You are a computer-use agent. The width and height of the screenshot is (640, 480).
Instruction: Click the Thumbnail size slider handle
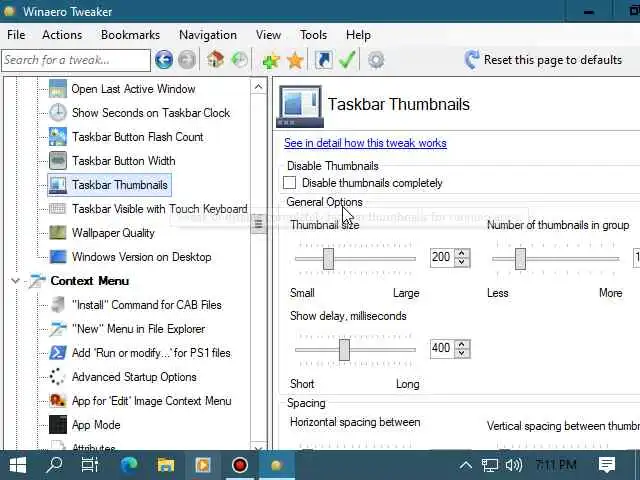coord(329,258)
